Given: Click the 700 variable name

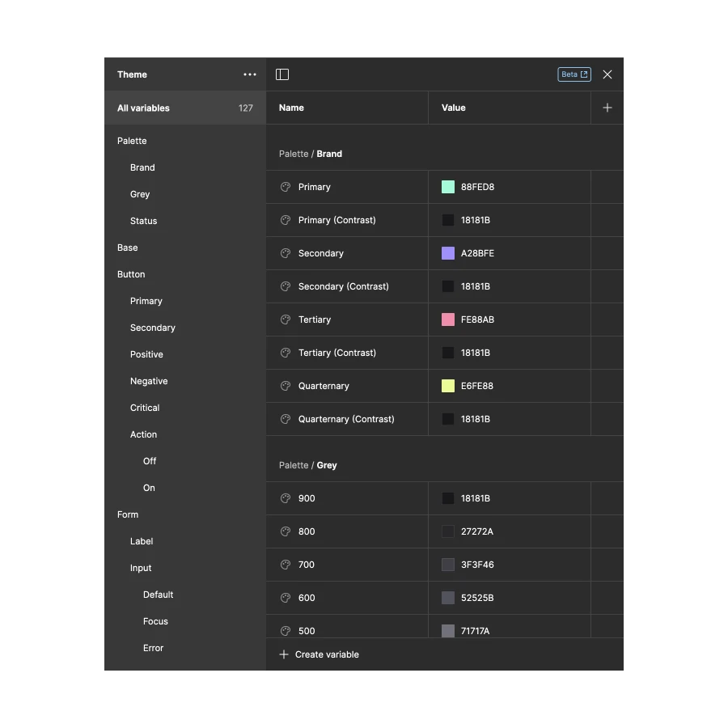Looking at the screenshot, I should [307, 565].
